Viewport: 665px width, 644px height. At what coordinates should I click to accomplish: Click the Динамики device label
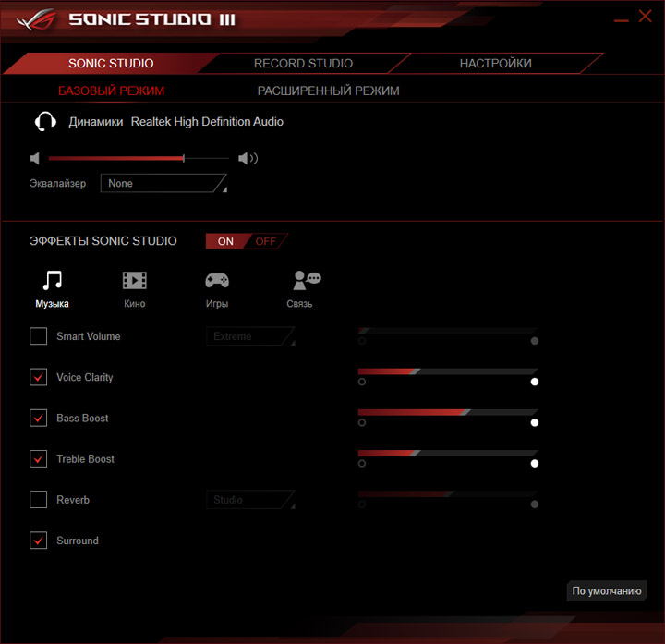tap(96, 122)
